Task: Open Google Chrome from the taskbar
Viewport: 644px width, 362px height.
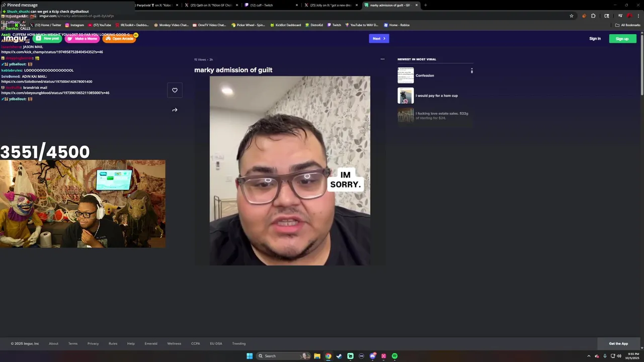Action: (328, 356)
